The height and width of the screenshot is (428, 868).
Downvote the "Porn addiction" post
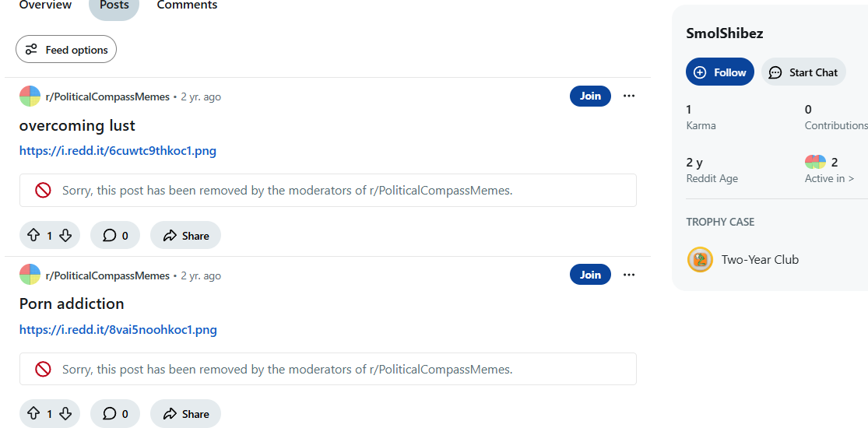65,414
